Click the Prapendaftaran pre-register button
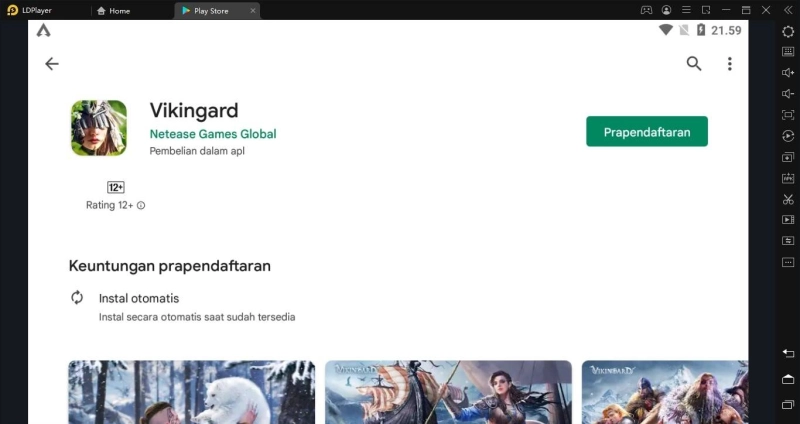The image size is (800, 424). tap(646, 132)
